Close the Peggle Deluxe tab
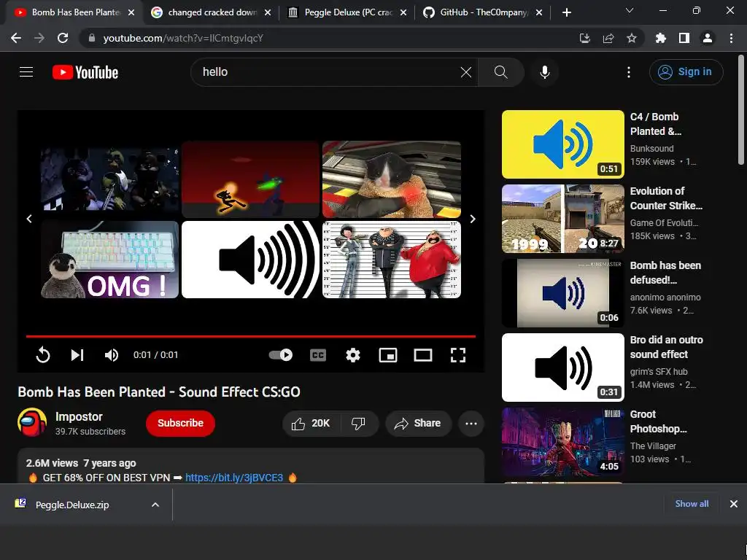747x560 pixels. (x=403, y=12)
